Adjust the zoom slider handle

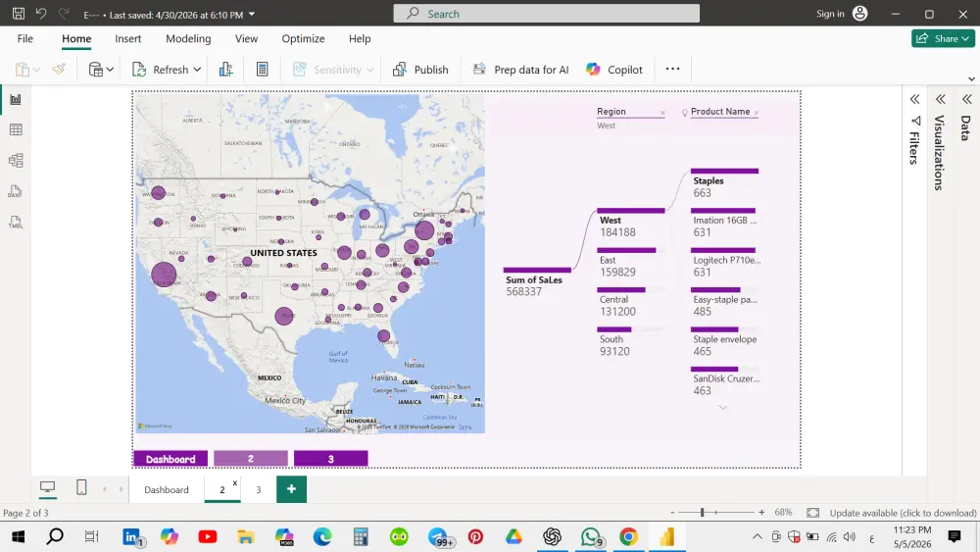click(703, 513)
